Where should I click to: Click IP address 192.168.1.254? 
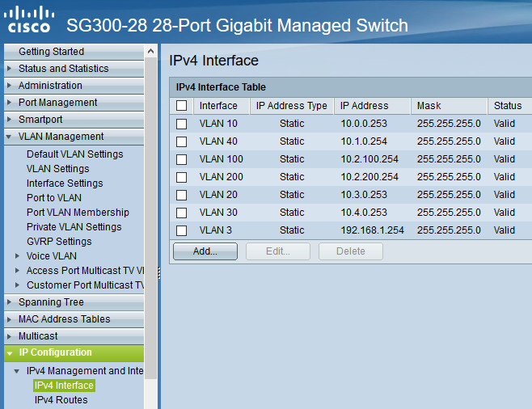(372, 230)
